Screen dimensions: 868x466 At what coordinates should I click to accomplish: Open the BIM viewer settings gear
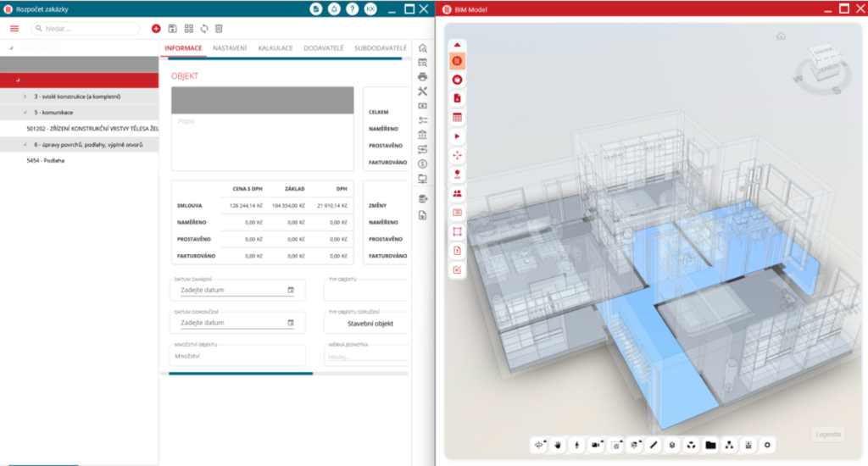pos(768,445)
